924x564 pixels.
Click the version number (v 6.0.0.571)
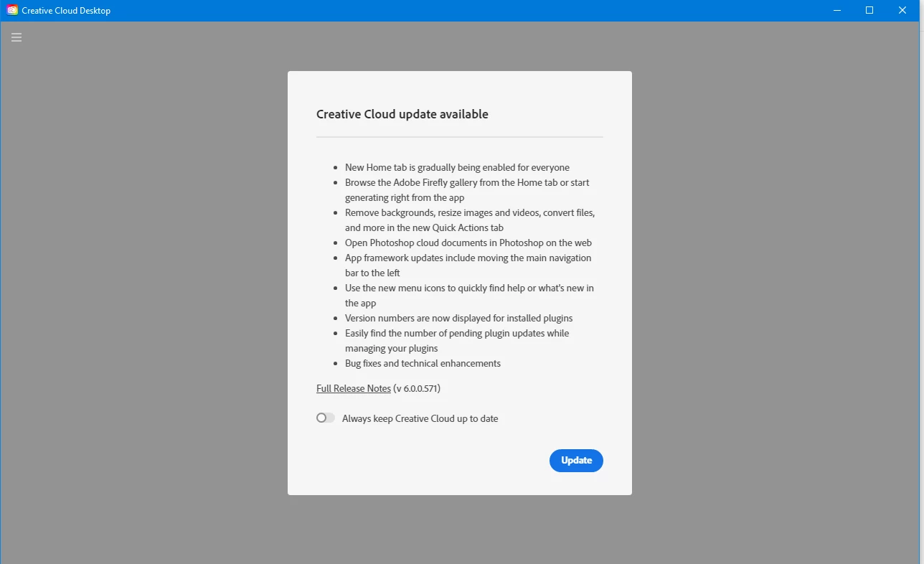coord(417,388)
